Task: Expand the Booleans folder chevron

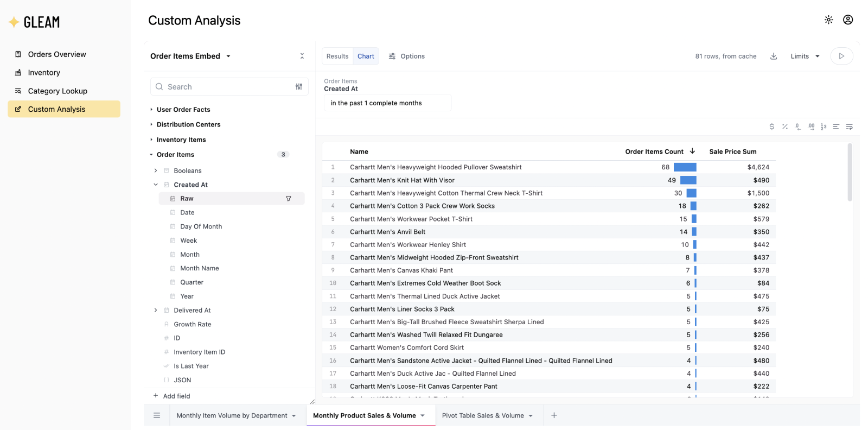Action: [x=156, y=170]
